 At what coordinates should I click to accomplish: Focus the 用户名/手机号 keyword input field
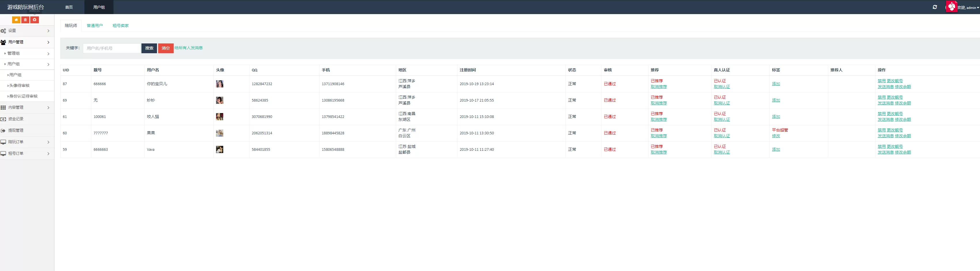click(x=112, y=48)
